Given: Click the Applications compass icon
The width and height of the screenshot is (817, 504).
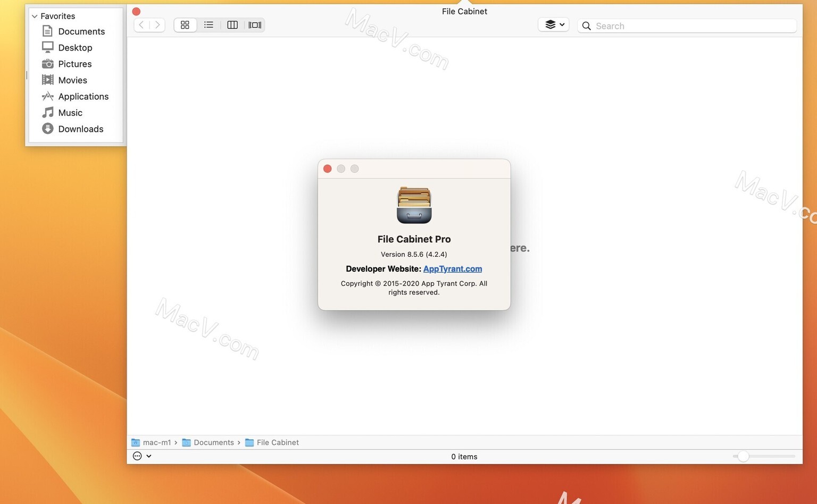Looking at the screenshot, I should click(47, 96).
